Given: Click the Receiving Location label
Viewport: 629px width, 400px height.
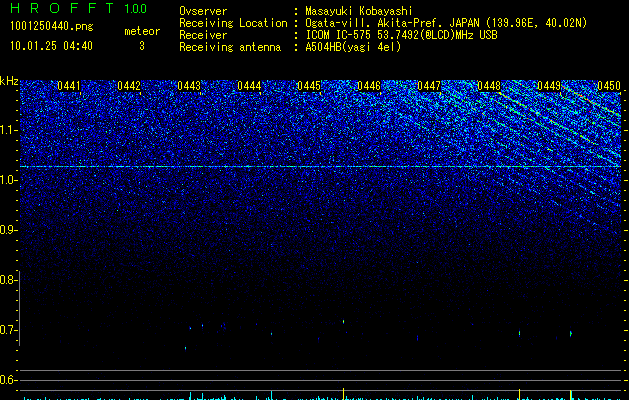Looking at the screenshot, I should pos(233,23).
